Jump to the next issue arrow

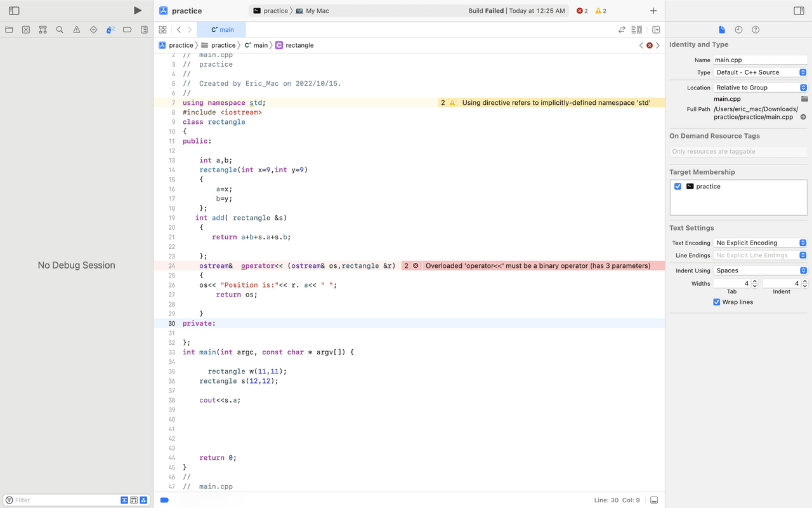coord(658,46)
